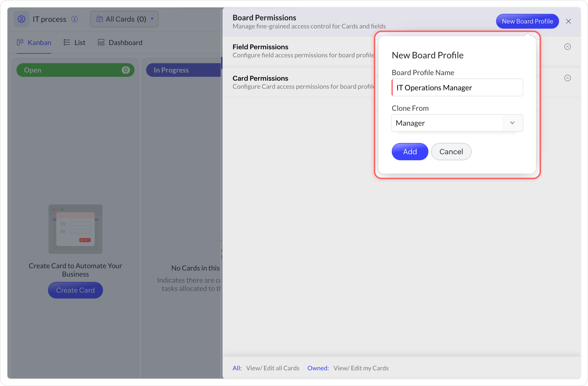Image resolution: width=588 pixels, height=386 pixels.
Task: Click the Open column count badge
Action: tap(125, 70)
